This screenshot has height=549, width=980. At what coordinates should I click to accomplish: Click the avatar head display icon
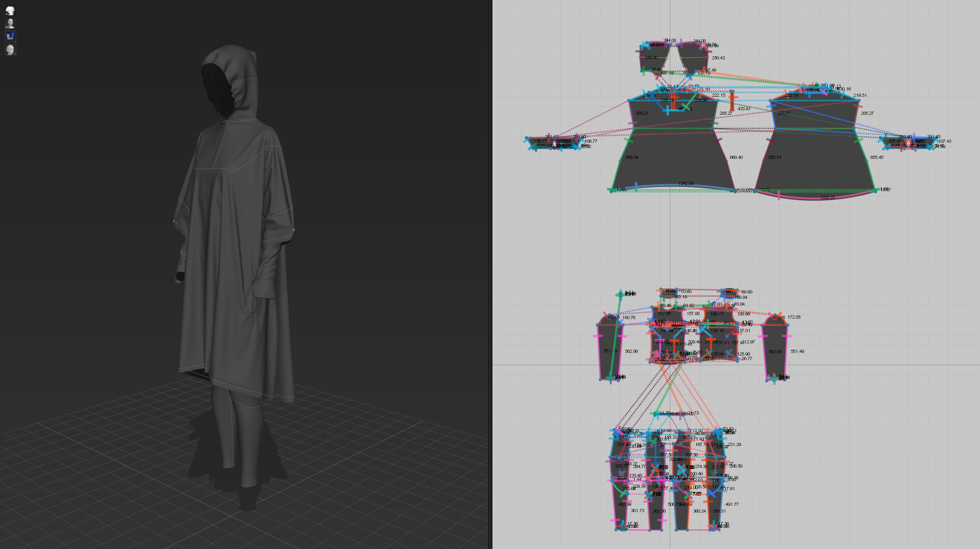coord(10,49)
